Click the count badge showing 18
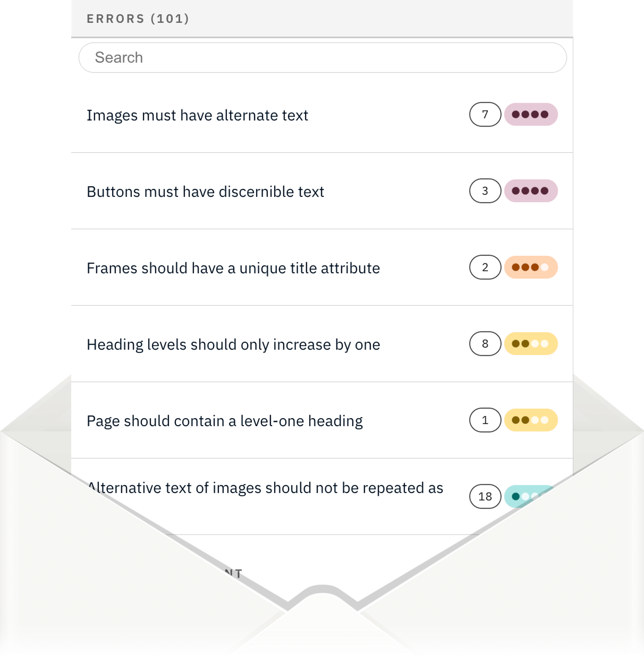Screen dimensions: 644x659 point(485,496)
